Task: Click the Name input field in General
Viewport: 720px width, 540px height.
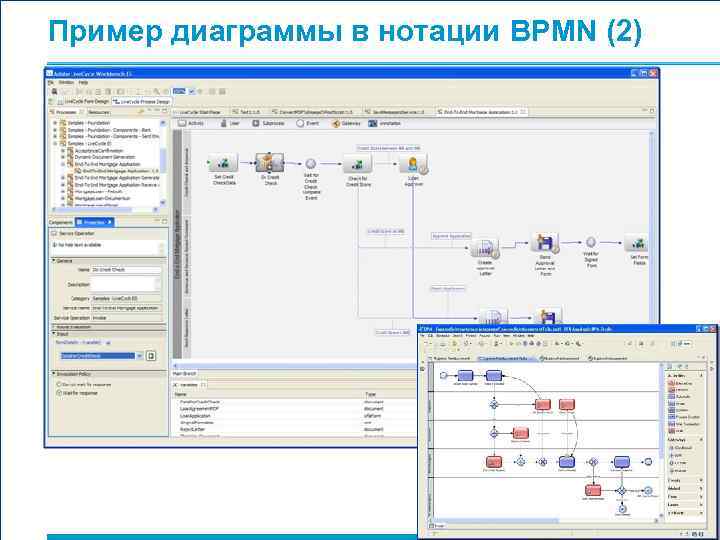Action: point(126,270)
